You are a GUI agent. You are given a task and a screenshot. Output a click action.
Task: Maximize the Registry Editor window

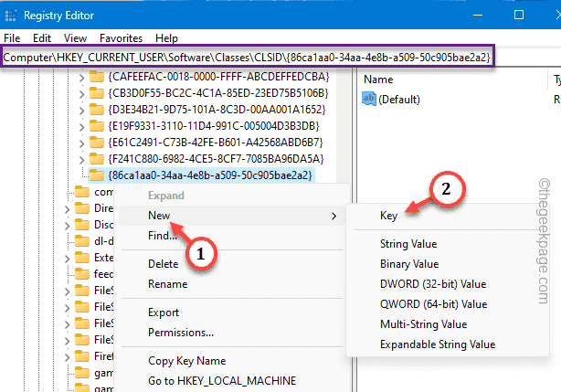(519, 15)
